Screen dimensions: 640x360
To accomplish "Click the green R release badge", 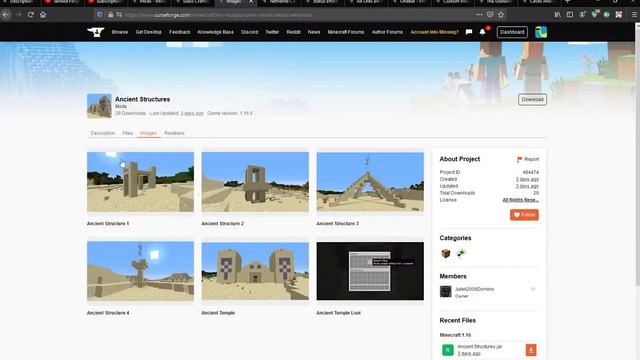I will pos(448,350).
